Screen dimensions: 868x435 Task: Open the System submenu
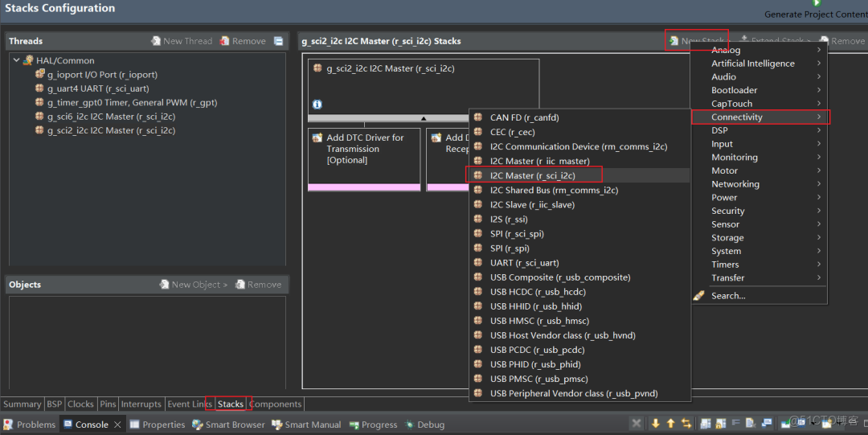(x=759, y=251)
